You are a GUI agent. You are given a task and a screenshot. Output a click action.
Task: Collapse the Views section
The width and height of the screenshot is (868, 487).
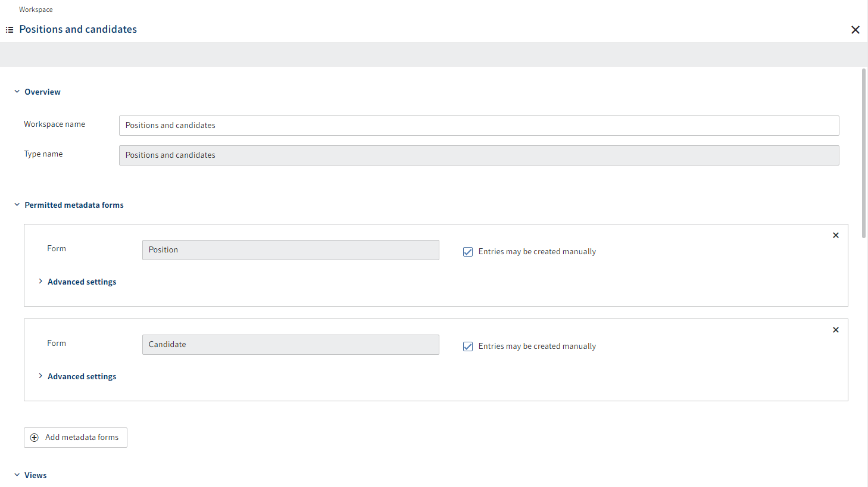click(17, 474)
